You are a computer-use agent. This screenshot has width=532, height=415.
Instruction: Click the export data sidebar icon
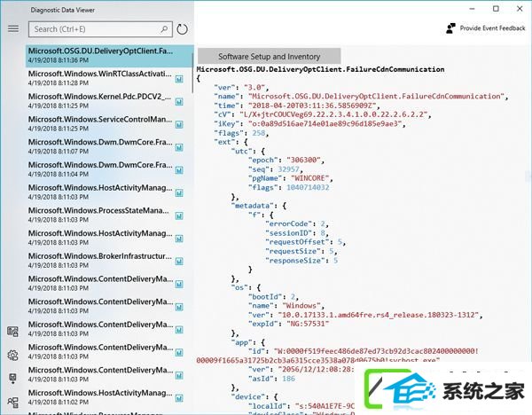13,379
